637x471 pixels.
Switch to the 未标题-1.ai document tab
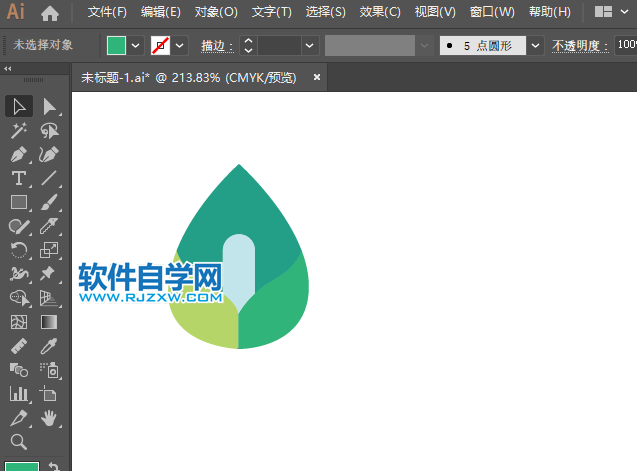tap(188, 78)
